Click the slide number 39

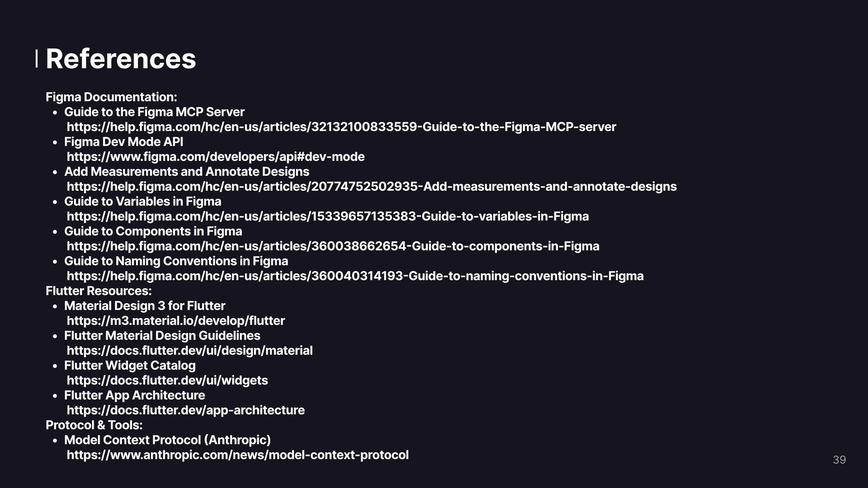coord(839,460)
